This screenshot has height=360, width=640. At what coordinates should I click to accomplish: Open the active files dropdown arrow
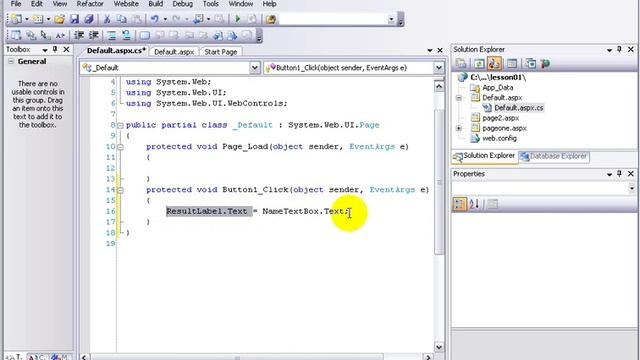[x=429, y=50]
